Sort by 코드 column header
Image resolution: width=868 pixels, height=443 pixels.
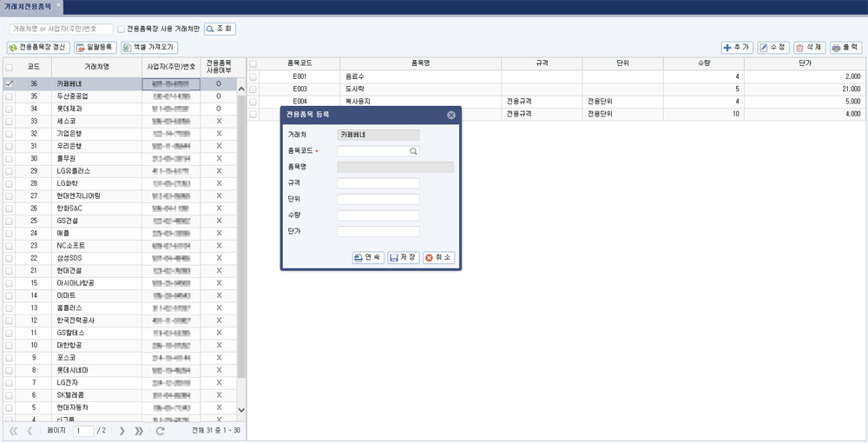click(x=34, y=67)
